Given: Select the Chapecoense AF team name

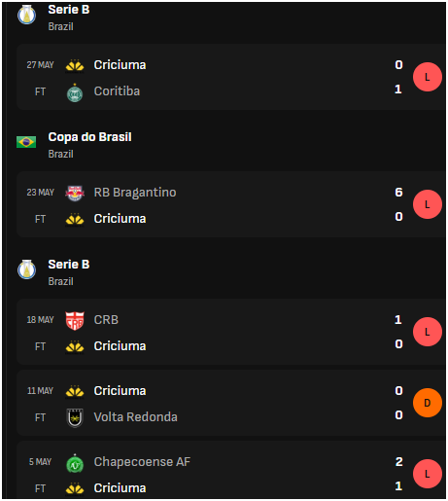Looking at the screenshot, I should 142,462.
